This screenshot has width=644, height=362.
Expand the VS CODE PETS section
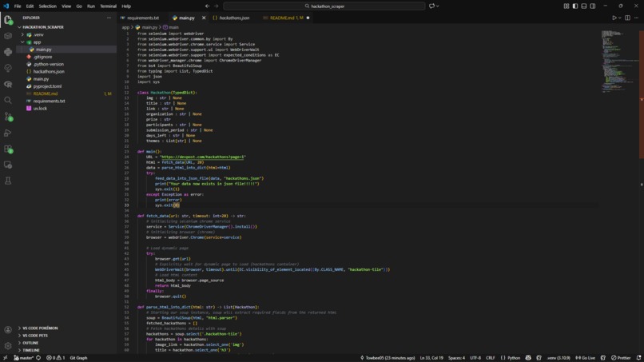(x=35, y=336)
